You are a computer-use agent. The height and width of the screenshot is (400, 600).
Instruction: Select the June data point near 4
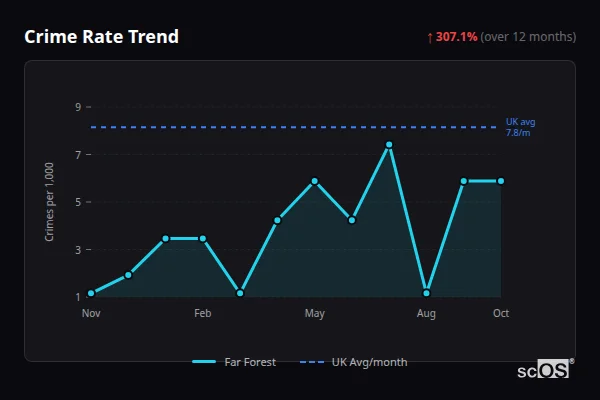352,220
